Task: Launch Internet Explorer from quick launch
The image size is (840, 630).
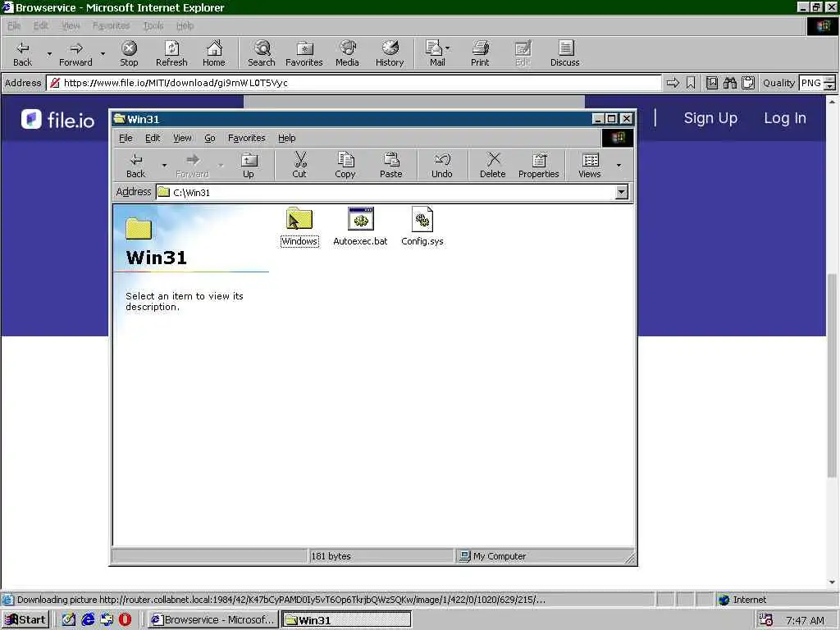Action: pyautogui.click(x=88, y=620)
